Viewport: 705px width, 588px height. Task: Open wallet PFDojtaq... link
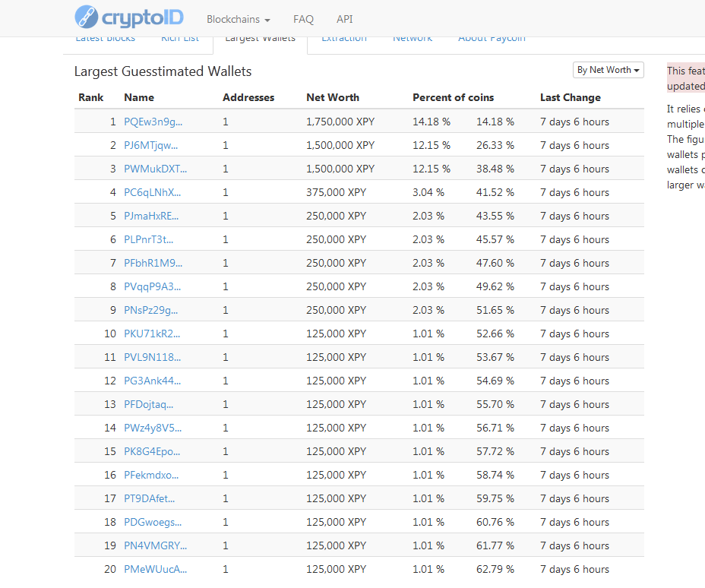pos(148,405)
